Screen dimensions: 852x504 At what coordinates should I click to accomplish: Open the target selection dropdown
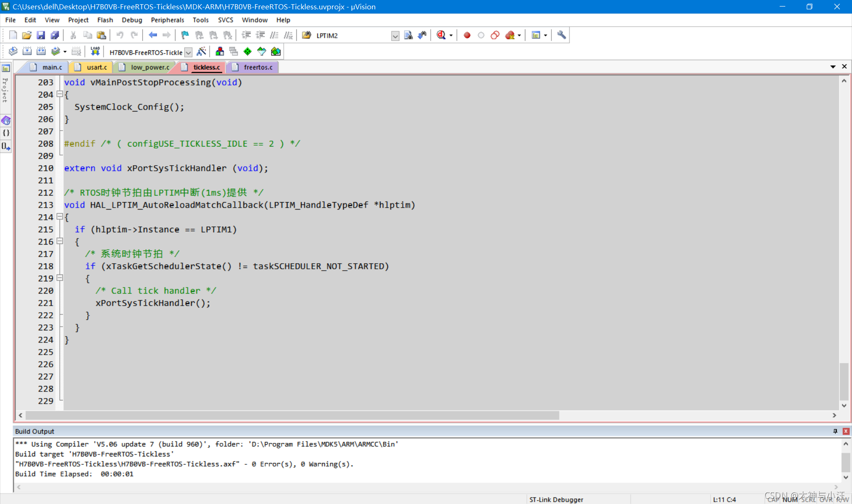coord(188,52)
